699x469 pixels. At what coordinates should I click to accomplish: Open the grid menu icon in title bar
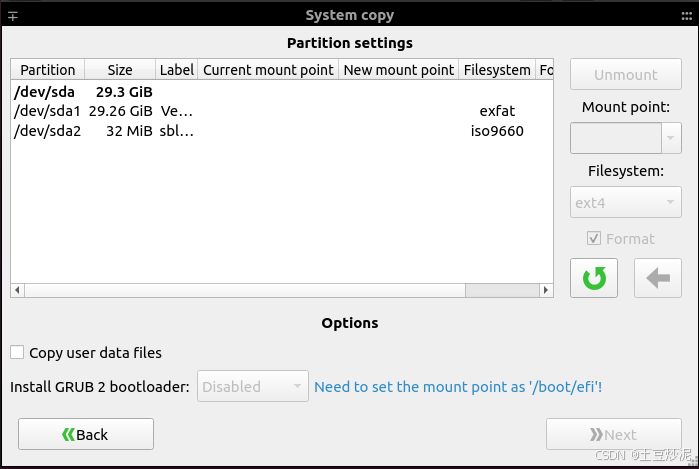click(687, 16)
